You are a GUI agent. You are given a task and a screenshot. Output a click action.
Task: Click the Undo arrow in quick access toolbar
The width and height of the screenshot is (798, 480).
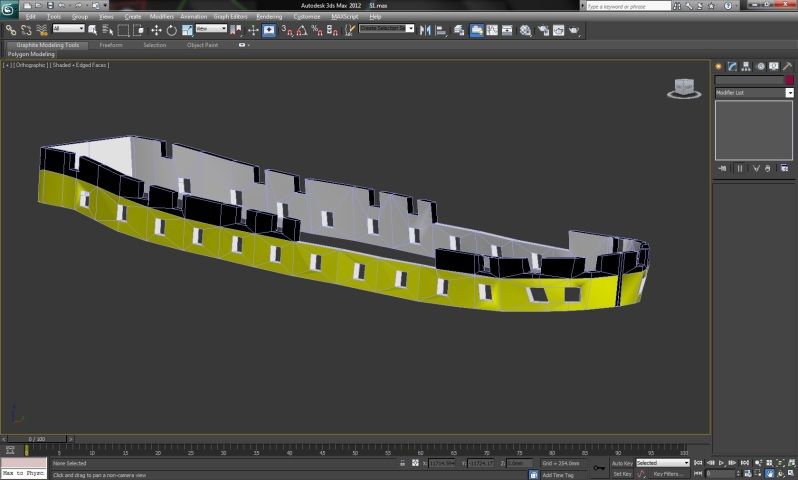point(62,6)
